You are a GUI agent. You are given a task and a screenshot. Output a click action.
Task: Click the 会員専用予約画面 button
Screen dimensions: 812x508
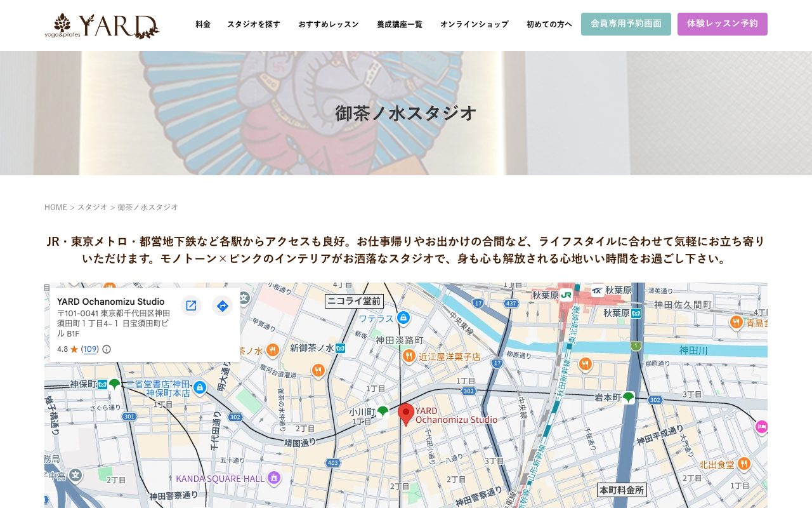[x=626, y=24]
